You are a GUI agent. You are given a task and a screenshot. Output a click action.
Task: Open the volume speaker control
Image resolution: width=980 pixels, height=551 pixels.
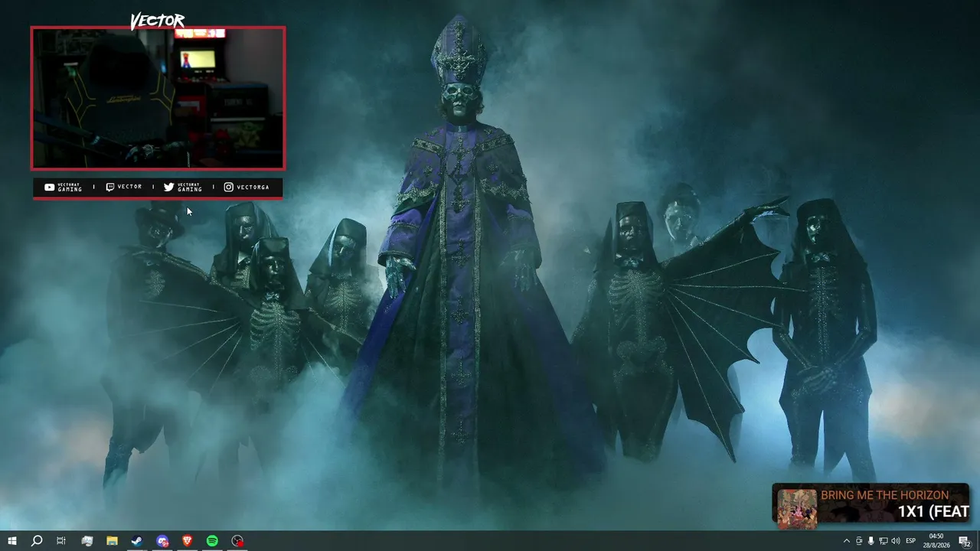895,541
